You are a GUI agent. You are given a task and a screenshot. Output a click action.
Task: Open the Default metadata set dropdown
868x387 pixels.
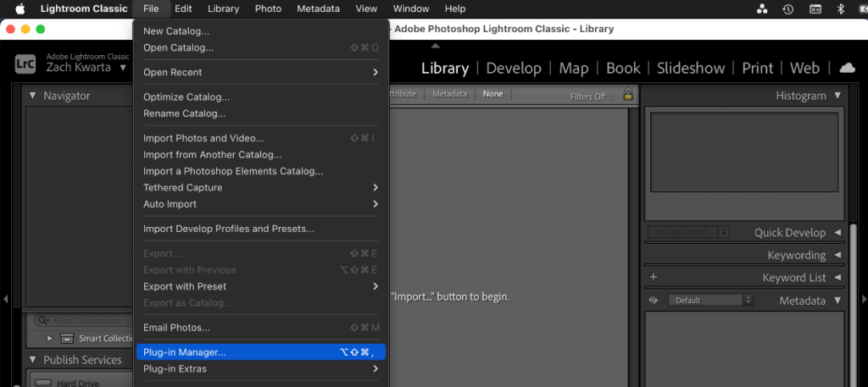coord(711,301)
